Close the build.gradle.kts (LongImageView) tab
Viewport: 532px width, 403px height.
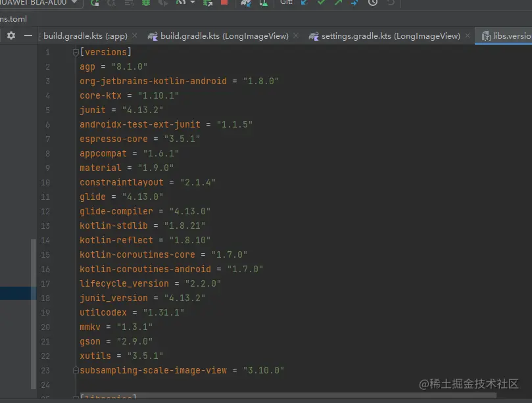point(296,36)
